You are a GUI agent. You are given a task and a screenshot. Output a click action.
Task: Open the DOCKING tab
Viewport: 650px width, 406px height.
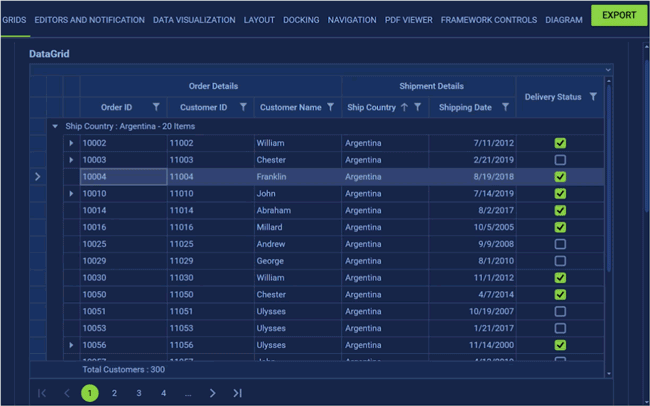click(x=301, y=20)
